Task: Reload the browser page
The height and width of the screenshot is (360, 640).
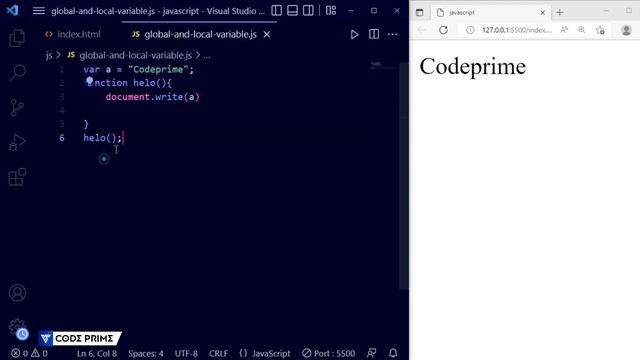Action: [443, 30]
